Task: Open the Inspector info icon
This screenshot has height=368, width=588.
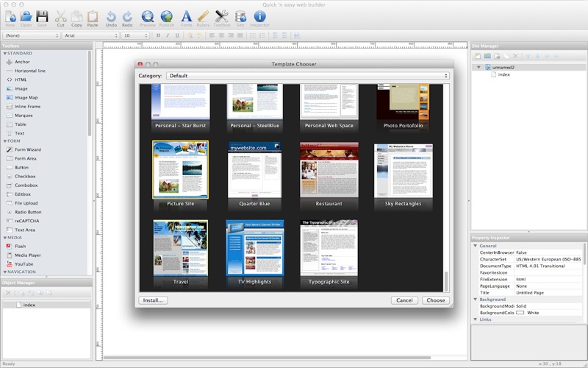Action: 259,16
